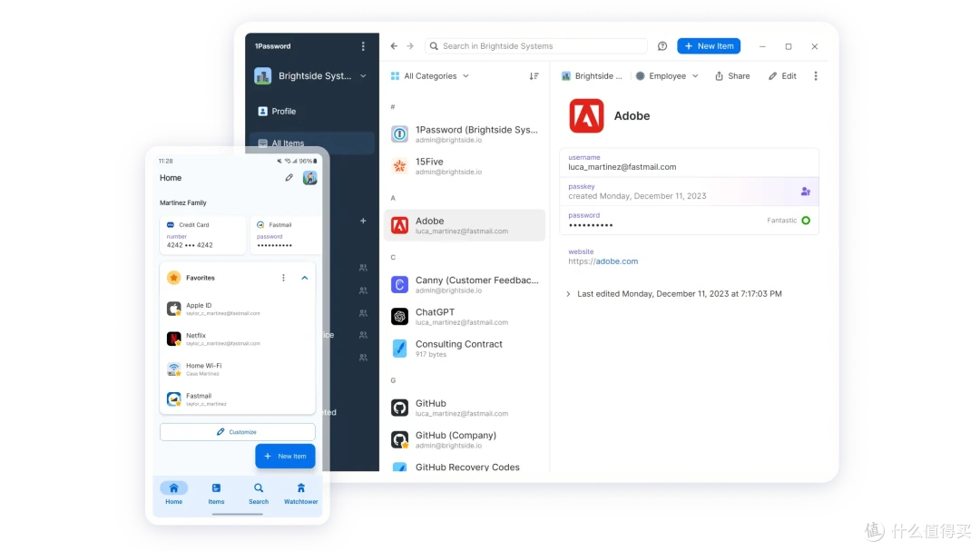Open the 1Password sidebar kebab menu
The image size is (980, 551).
(363, 46)
